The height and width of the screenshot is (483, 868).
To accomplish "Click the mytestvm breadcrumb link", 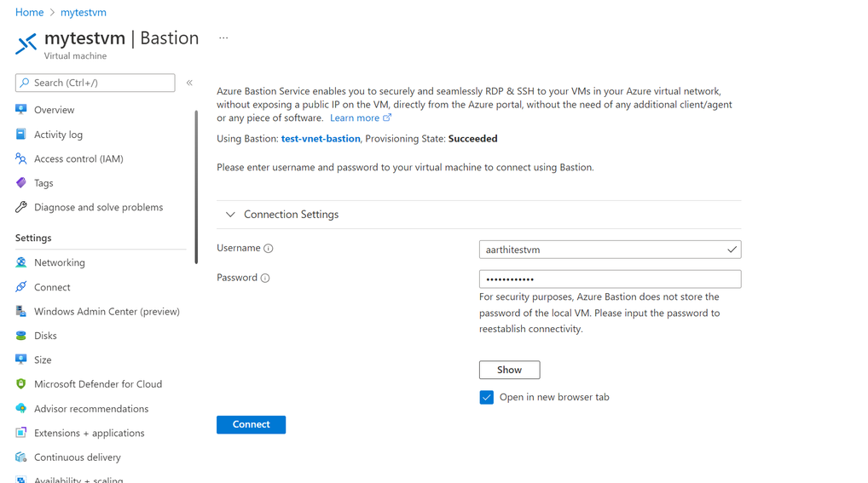I will (83, 12).
